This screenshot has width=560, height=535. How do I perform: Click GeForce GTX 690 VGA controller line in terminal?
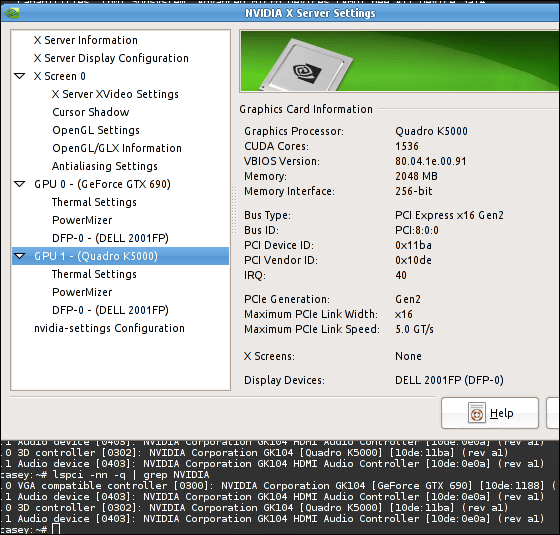(x=280, y=486)
